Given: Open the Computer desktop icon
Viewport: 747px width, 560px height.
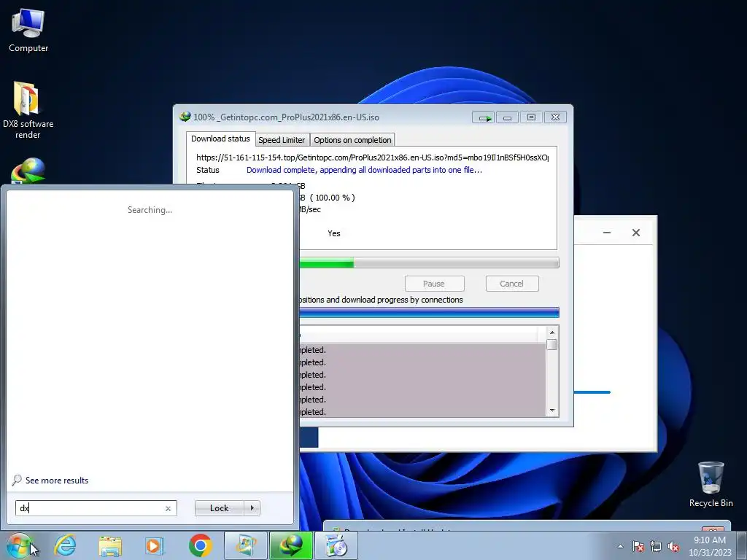Looking at the screenshot, I should point(28,30).
